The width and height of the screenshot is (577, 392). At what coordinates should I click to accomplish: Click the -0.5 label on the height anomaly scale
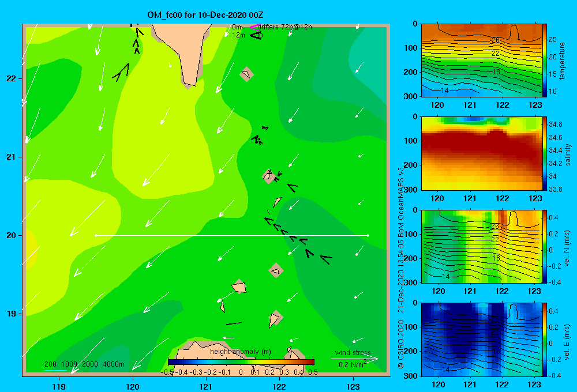(x=167, y=372)
